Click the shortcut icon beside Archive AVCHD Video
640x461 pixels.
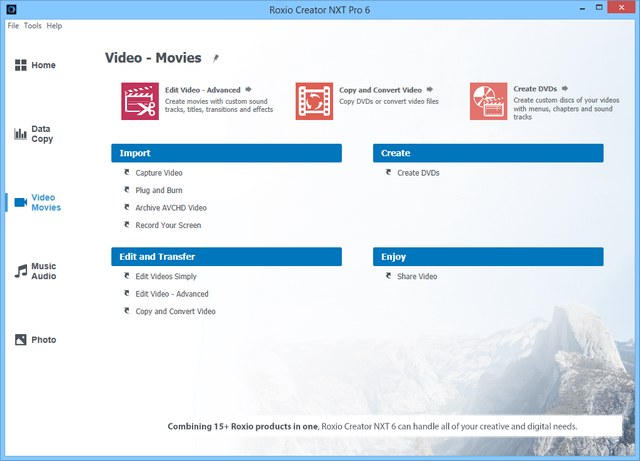(x=127, y=207)
